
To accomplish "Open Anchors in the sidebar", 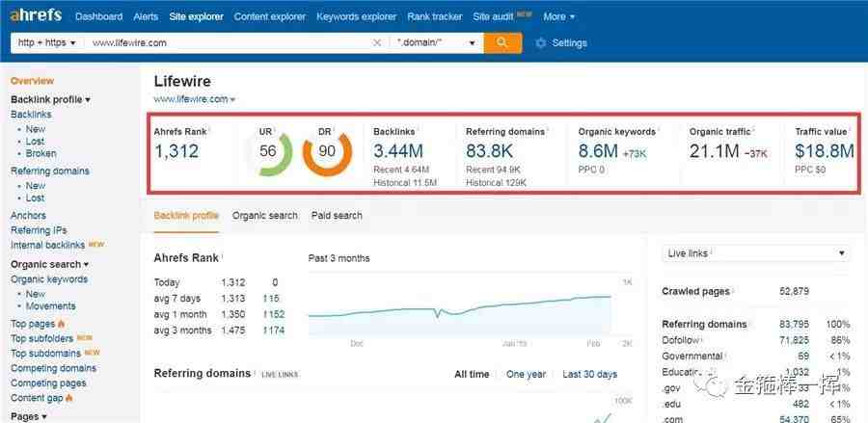I will (x=28, y=215).
